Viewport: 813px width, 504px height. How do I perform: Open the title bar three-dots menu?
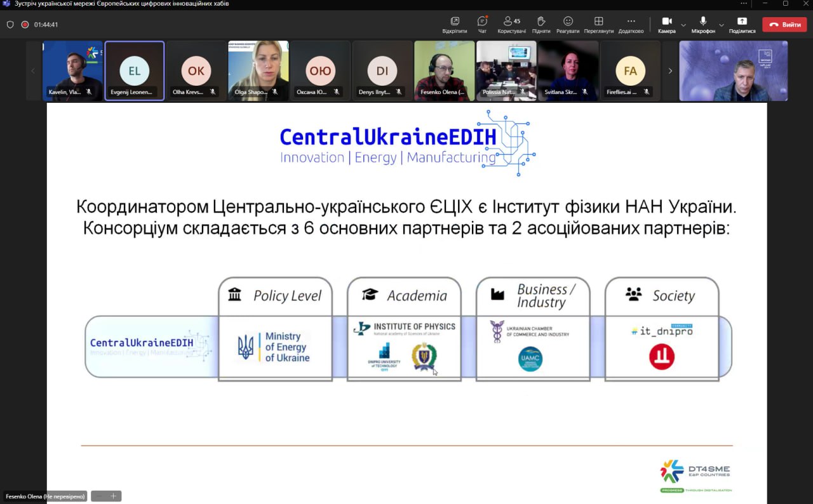[x=744, y=4]
